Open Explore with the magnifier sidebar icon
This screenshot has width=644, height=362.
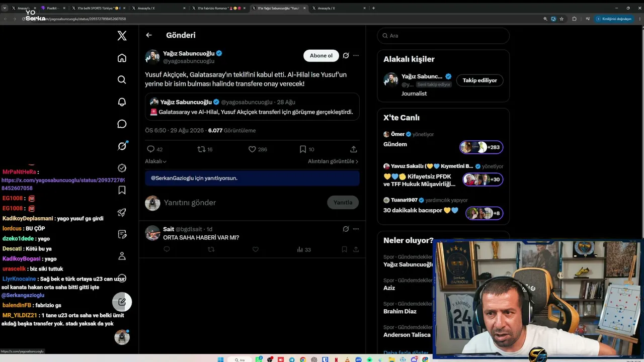pyautogui.click(x=122, y=79)
